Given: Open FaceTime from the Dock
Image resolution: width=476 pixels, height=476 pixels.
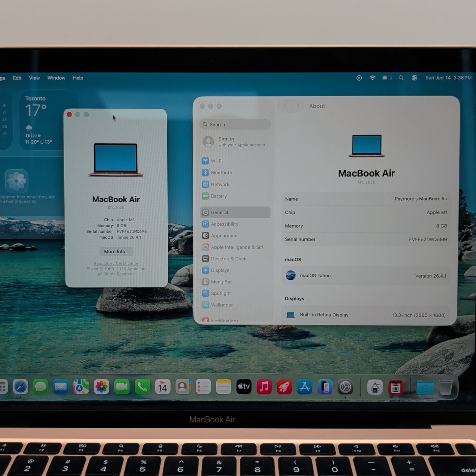Looking at the screenshot, I should coord(122,387).
